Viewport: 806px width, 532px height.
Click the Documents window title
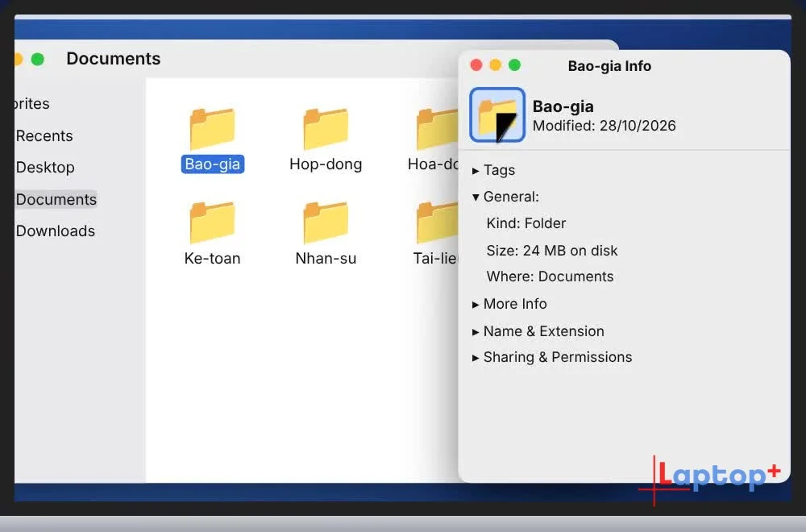(114, 59)
